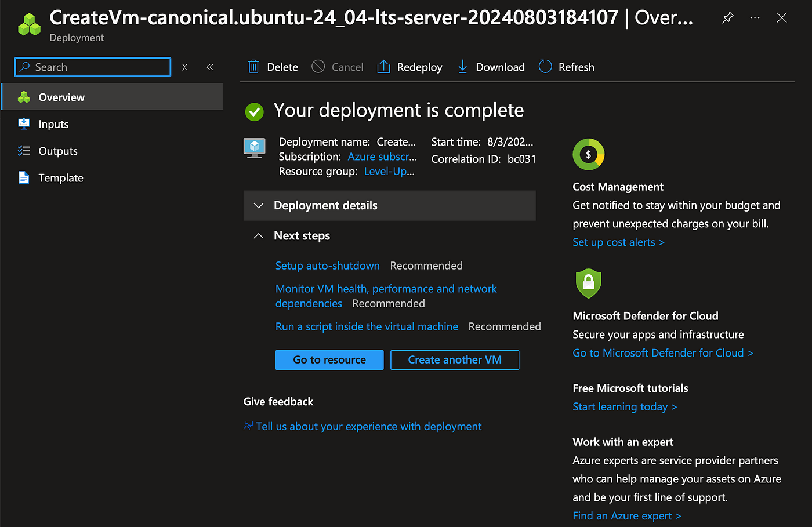The width and height of the screenshot is (812, 527).
Task: Click Find an Azure expert link
Action: (627, 516)
